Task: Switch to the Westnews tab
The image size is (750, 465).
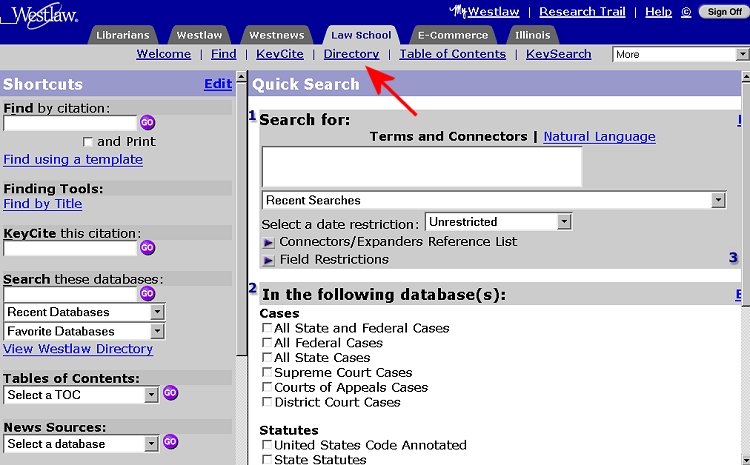Action: [277, 36]
